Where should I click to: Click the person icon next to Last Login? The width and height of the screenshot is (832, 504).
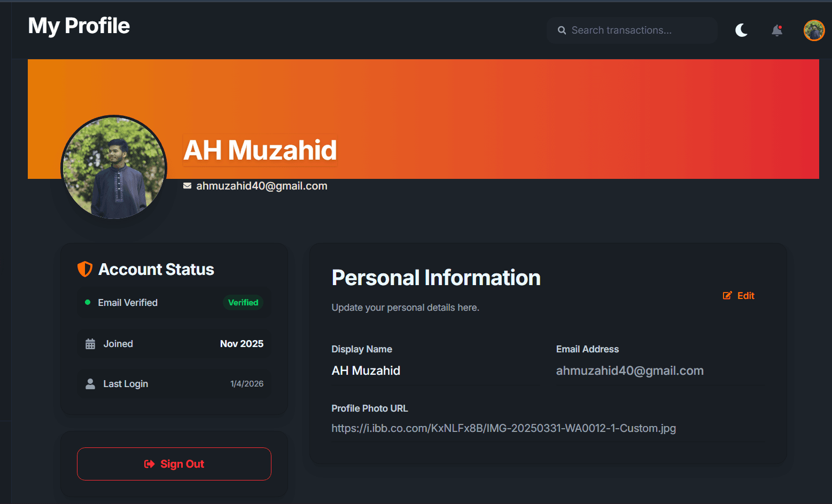pos(90,384)
